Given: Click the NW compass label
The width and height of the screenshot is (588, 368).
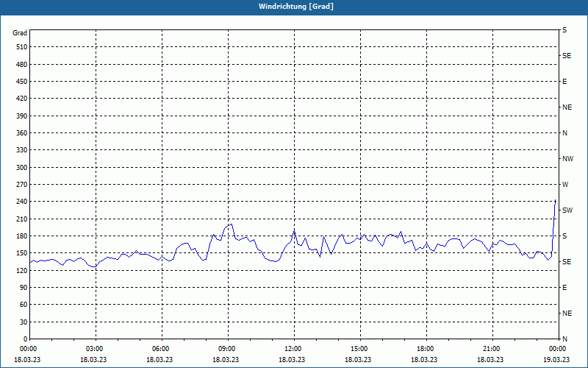Looking at the screenshot, I should [x=567, y=159].
